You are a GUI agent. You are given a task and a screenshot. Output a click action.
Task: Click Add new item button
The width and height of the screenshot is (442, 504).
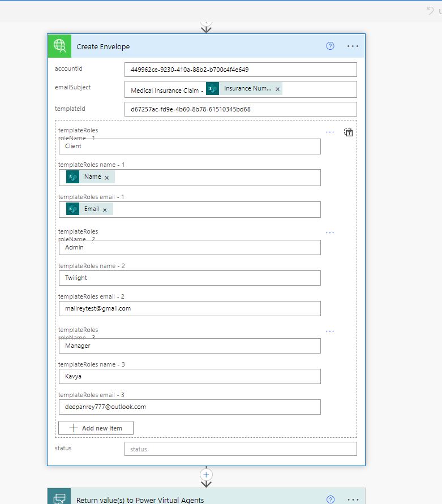pos(96,428)
